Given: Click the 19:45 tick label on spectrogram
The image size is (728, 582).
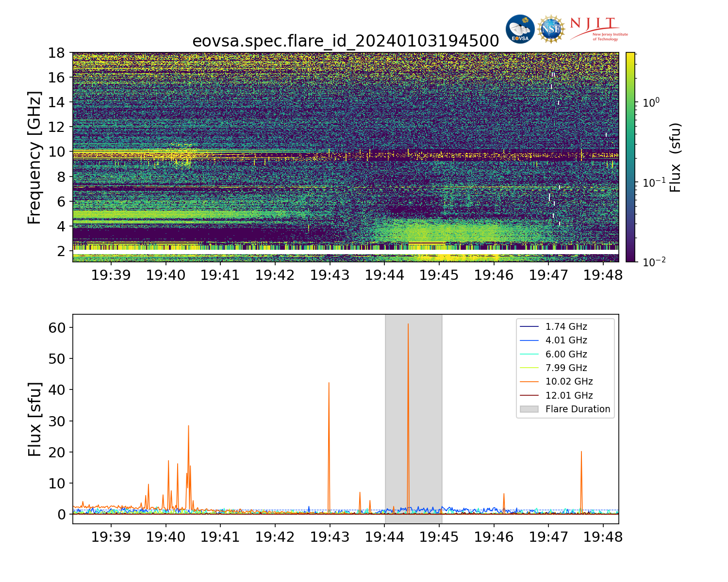Looking at the screenshot, I should pos(439,275).
